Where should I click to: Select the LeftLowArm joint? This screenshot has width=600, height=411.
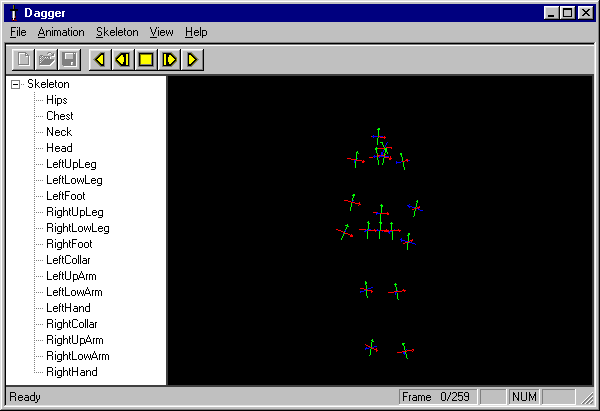click(74, 292)
